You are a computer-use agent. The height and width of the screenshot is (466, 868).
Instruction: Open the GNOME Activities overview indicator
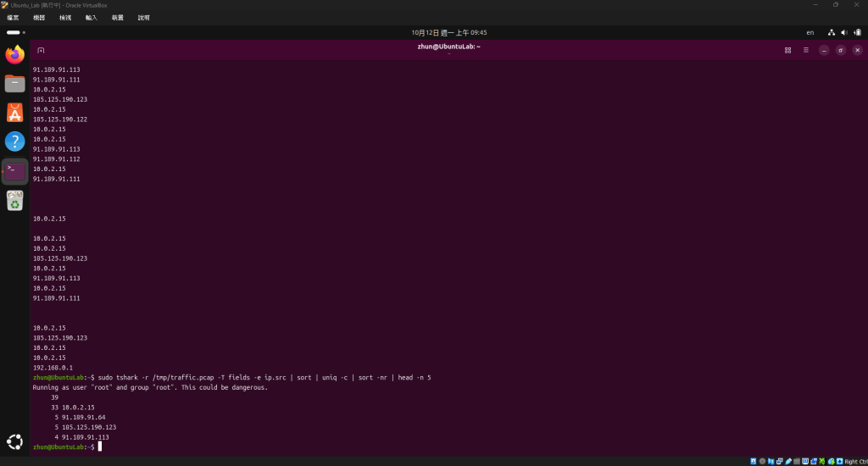pos(15,33)
